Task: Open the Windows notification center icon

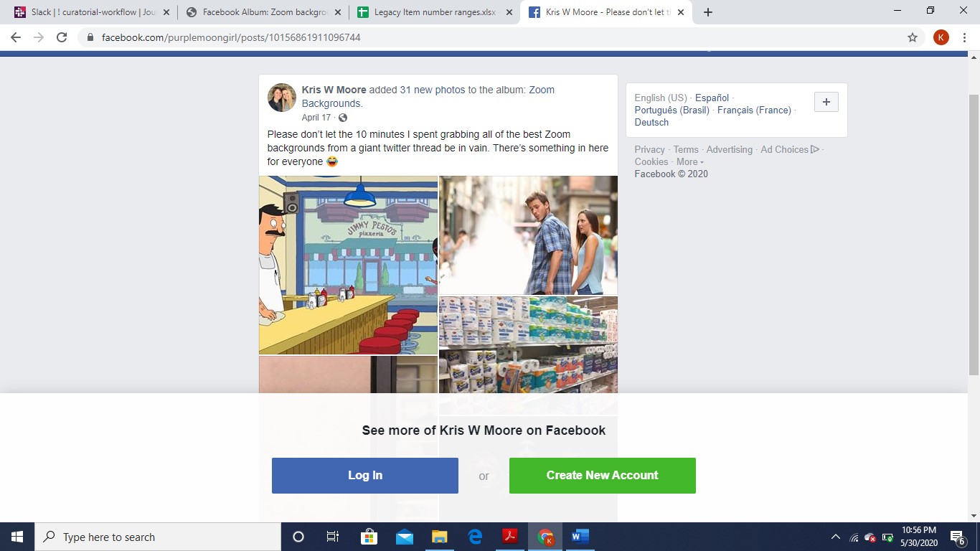Action: (957, 537)
